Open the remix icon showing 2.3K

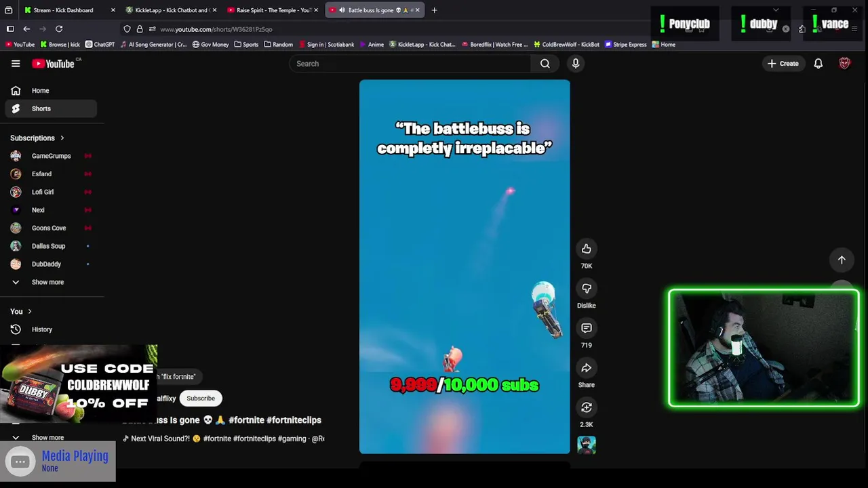pyautogui.click(x=587, y=407)
